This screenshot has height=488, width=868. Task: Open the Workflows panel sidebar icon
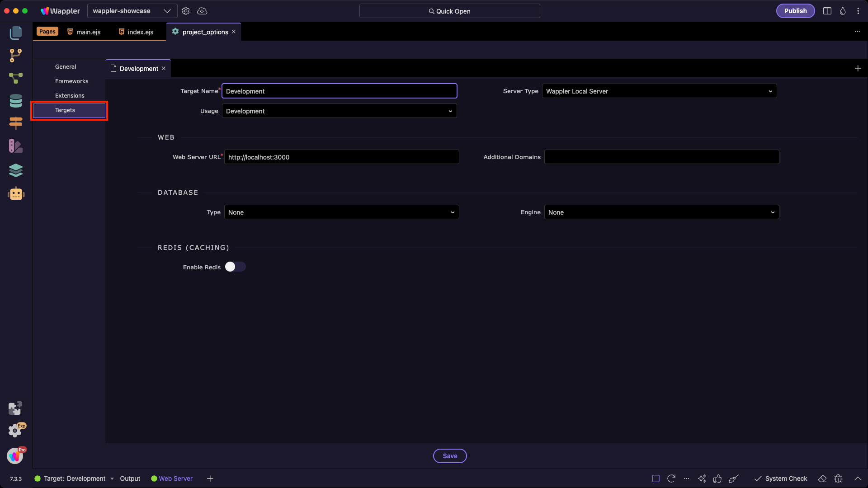[16, 78]
